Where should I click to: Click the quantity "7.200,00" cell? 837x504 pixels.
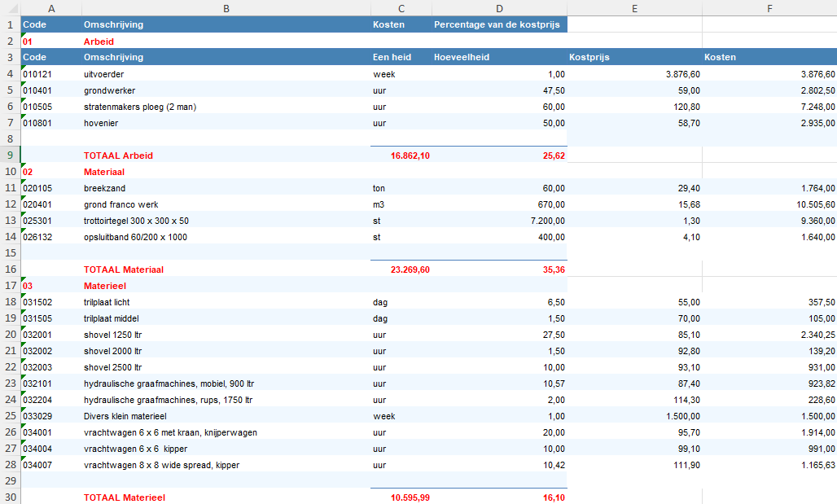[x=499, y=221]
